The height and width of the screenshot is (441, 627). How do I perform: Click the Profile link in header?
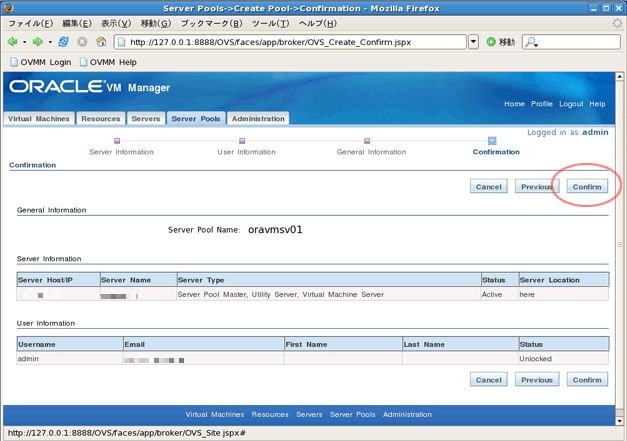(542, 104)
